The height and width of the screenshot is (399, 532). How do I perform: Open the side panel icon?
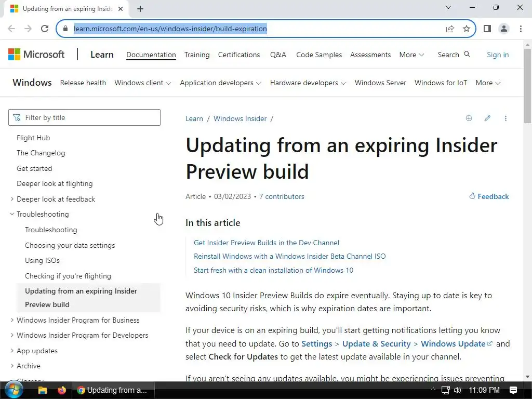(x=487, y=29)
